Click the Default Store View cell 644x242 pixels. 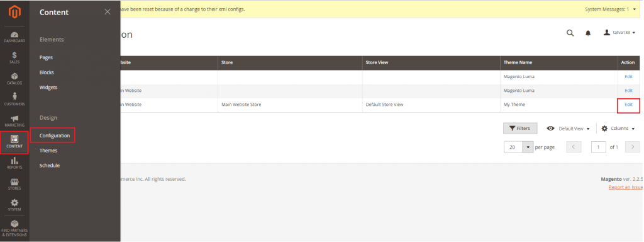click(431, 105)
